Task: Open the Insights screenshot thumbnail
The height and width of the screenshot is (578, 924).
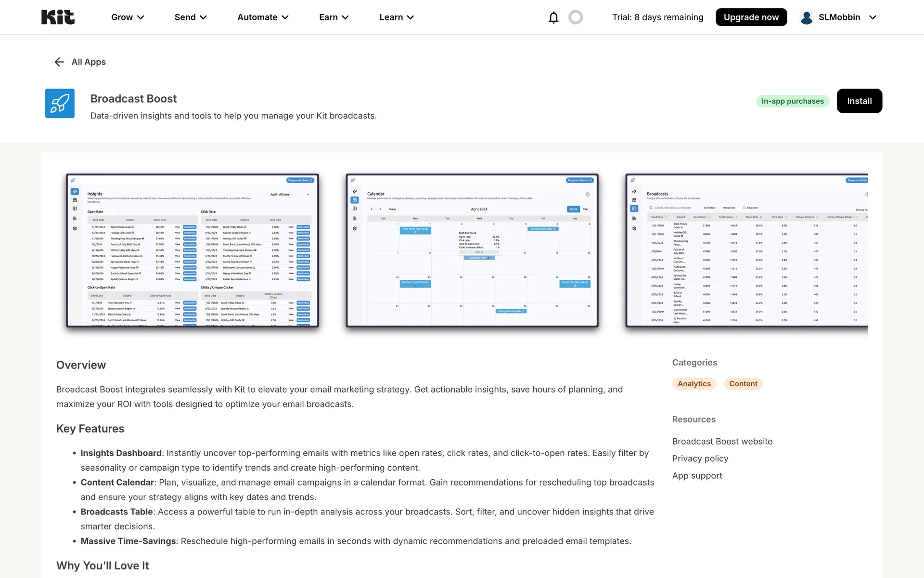Action: [192, 250]
